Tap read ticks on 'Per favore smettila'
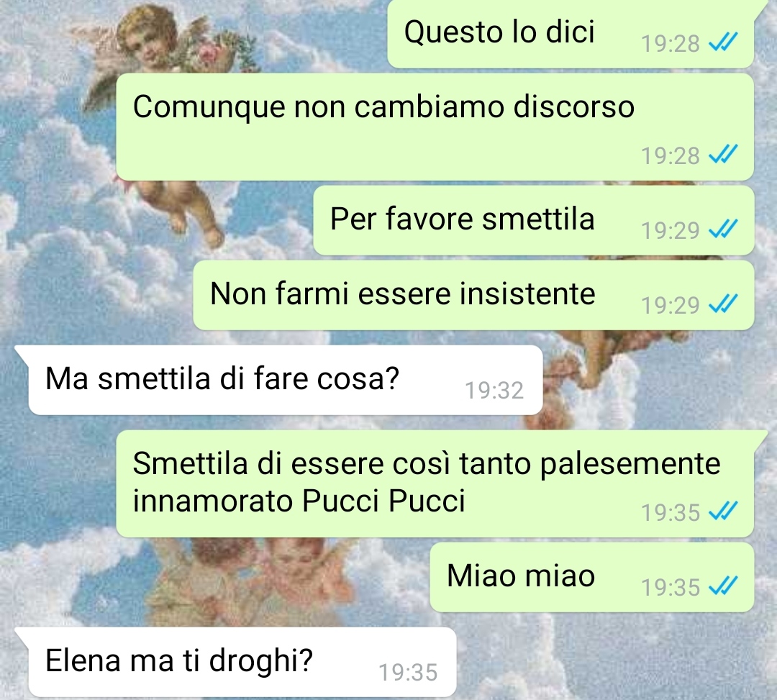Viewport: 777px width, 700px height. coord(723,229)
